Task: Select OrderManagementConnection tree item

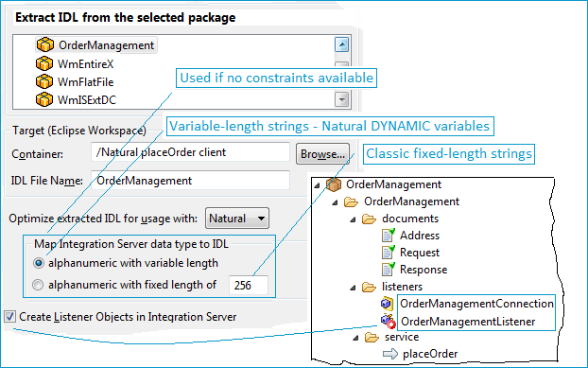Action: click(x=476, y=304)
